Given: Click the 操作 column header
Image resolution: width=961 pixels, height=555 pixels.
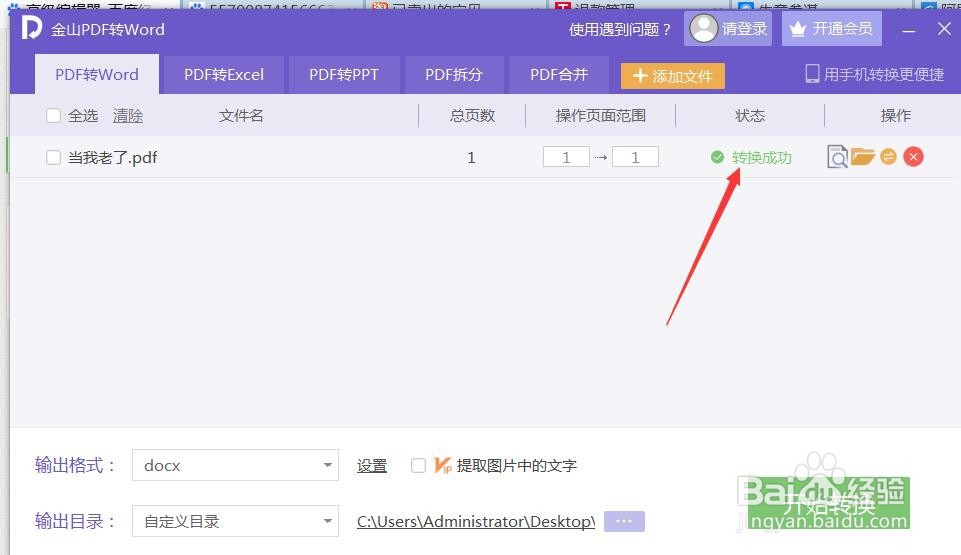Looking at the screenshot, I should coord(895,115).
